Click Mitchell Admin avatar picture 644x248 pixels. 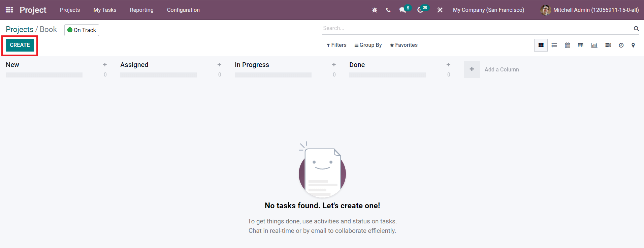tap(546, 10)
